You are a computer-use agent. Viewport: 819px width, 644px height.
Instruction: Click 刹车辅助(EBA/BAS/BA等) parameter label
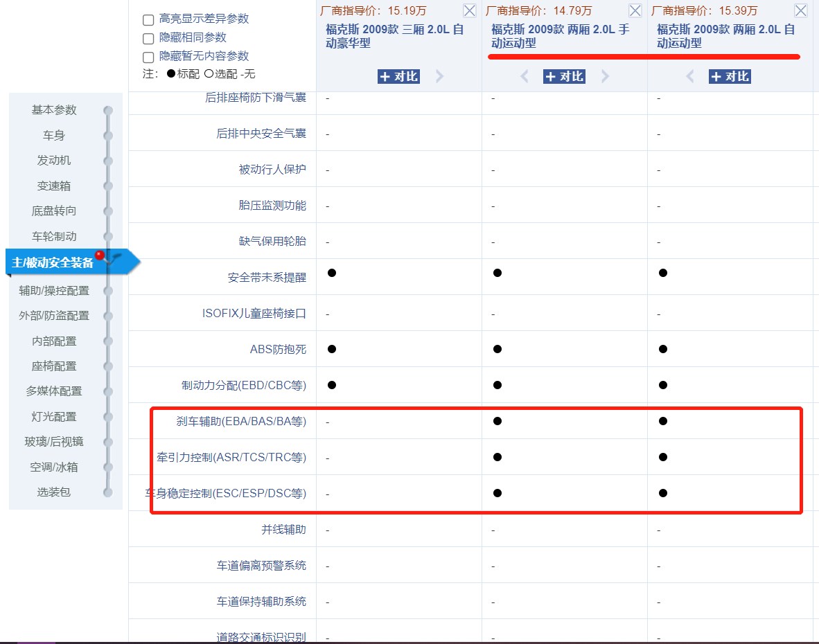click(x=241, y=422)
